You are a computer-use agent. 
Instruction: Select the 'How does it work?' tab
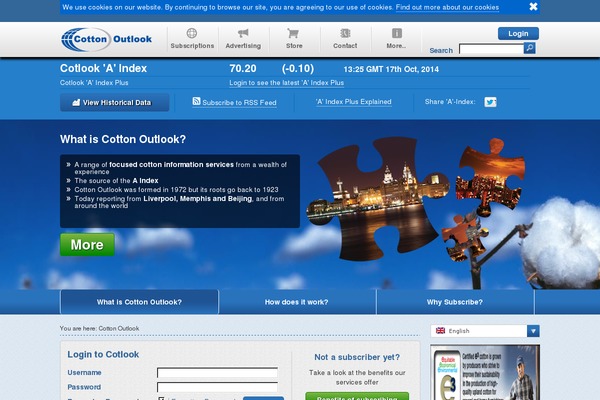point(297,302)
